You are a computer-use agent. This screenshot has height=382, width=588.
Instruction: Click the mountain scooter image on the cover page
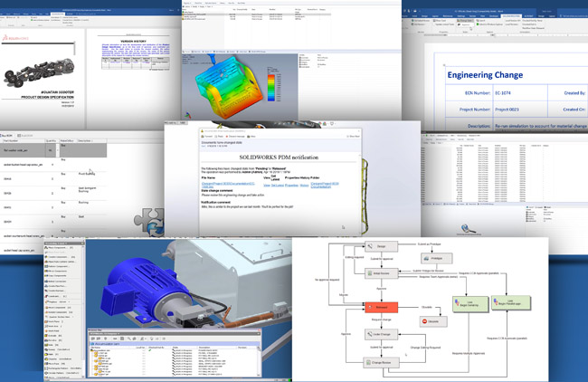tap(40, 72)
